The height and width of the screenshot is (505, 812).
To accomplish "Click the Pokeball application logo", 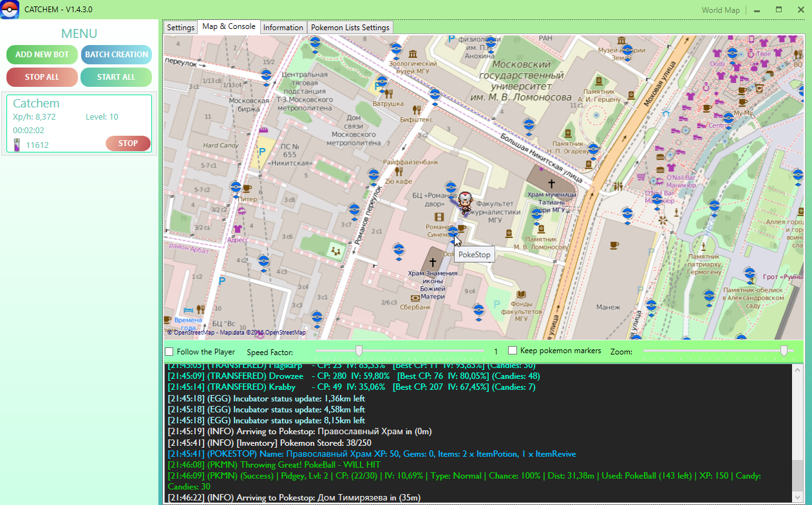I will tap(9, 10).
